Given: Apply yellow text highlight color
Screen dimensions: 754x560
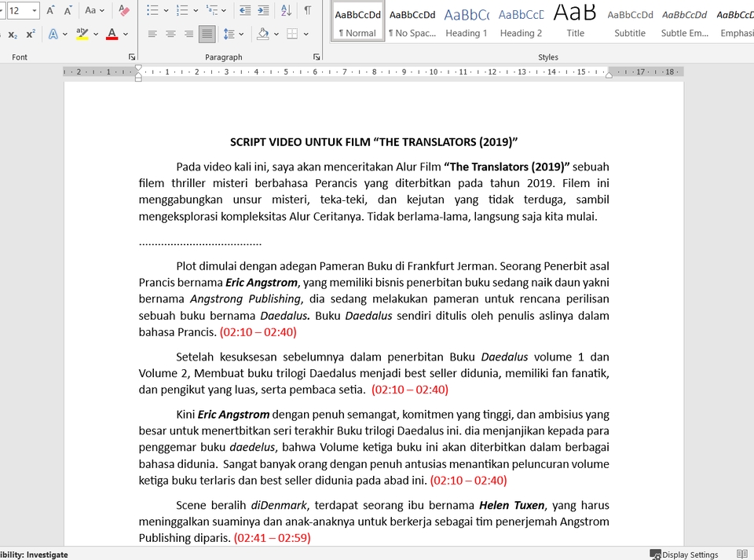Looking at the screenshot, I should coord(82,34).
